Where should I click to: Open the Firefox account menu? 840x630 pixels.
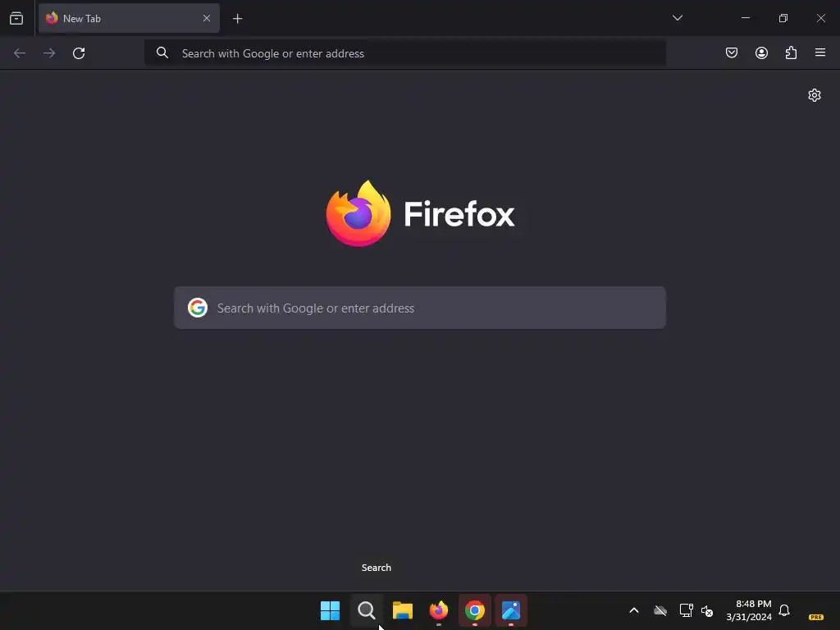[761, 52]
